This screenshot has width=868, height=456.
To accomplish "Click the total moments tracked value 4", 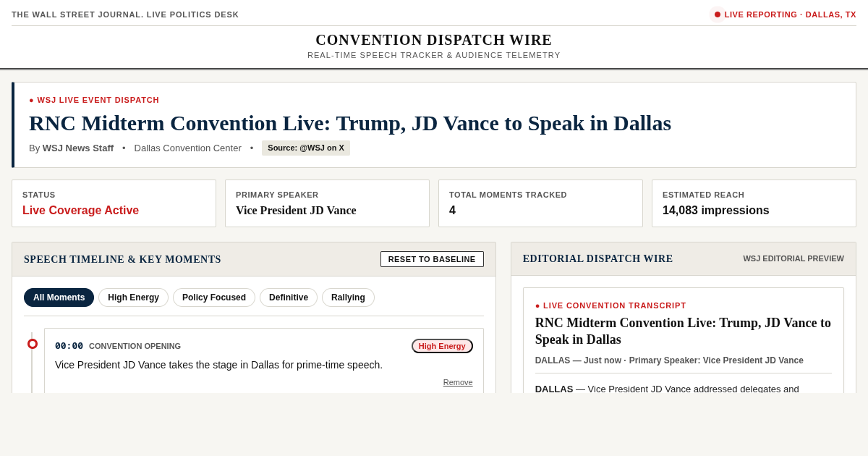I will 452,211.
